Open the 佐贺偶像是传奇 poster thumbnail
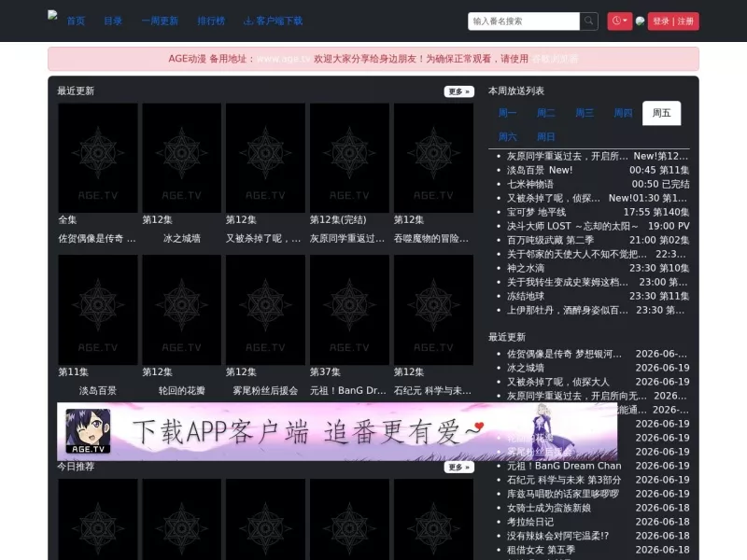747x560 pixels. click(x=98, y=158)
